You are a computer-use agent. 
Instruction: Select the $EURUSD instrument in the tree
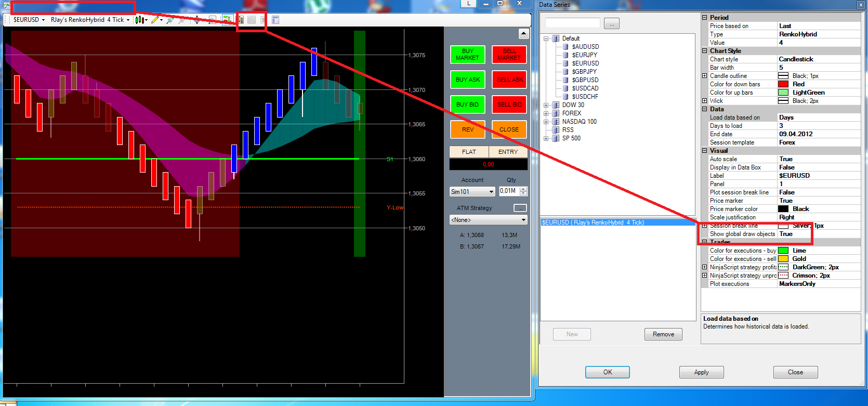tap(585, 63)
